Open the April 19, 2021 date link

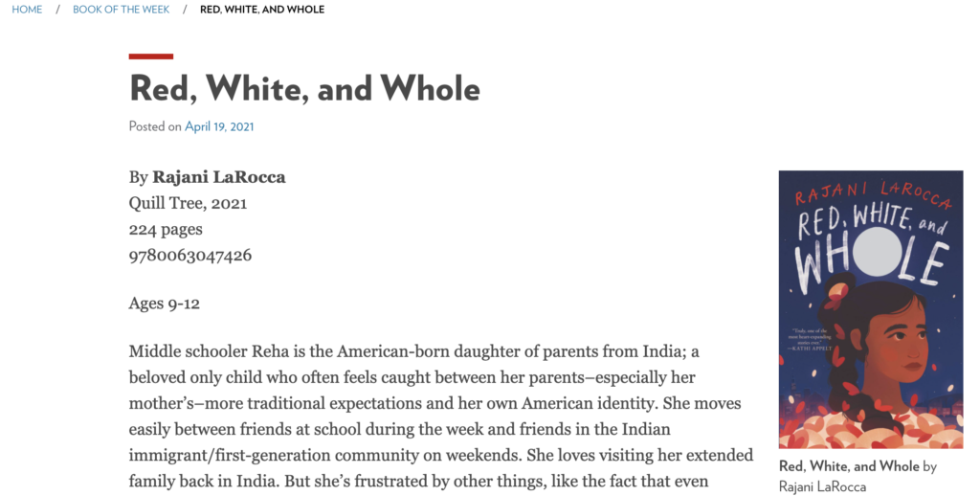(x=219, y=126)
